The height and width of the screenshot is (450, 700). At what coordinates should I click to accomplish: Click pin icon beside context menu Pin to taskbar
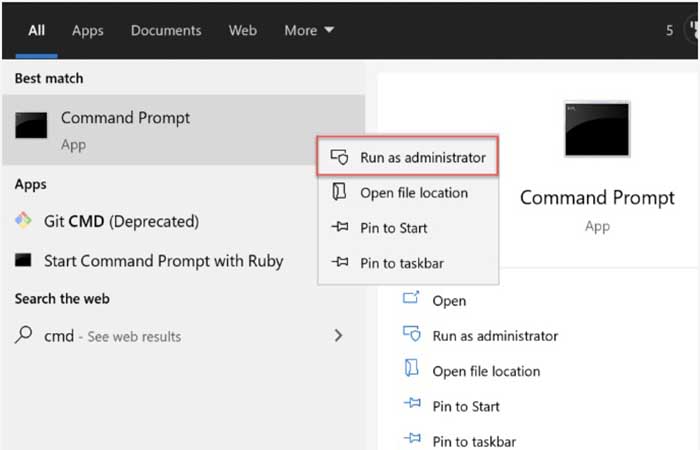click(x=340, y=262)
